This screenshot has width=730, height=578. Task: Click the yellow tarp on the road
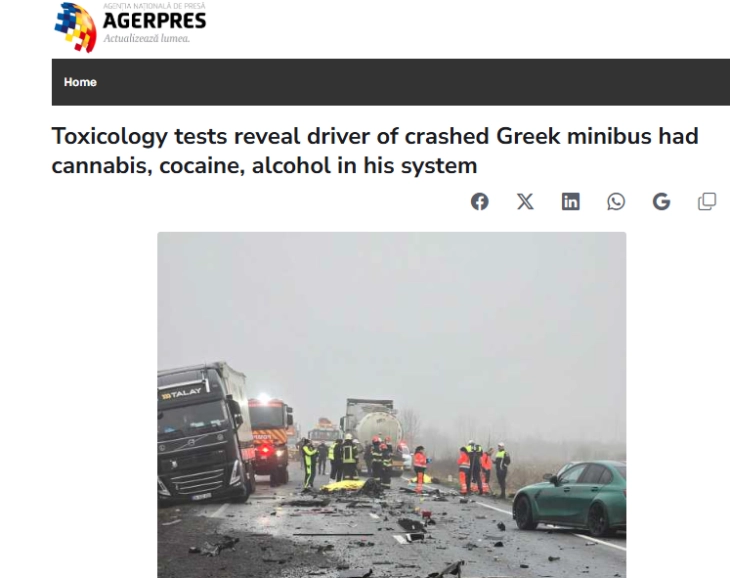tap(343, 485)
